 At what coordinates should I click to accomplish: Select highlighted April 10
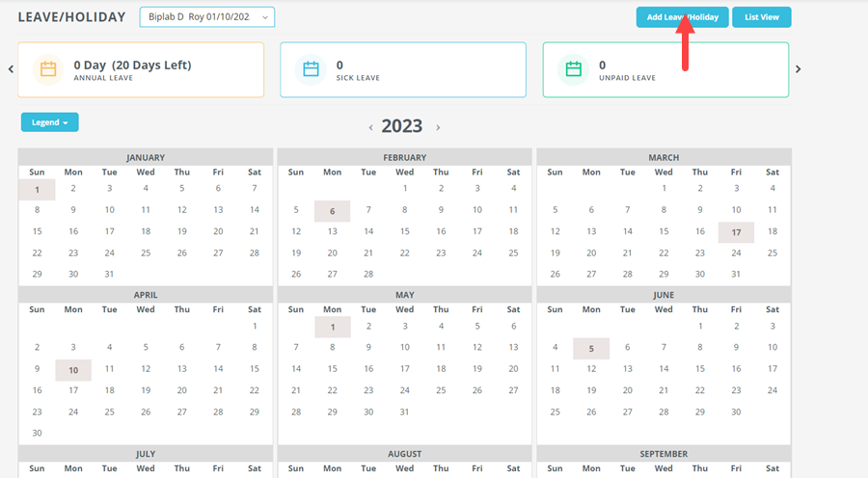pos(73,370)
